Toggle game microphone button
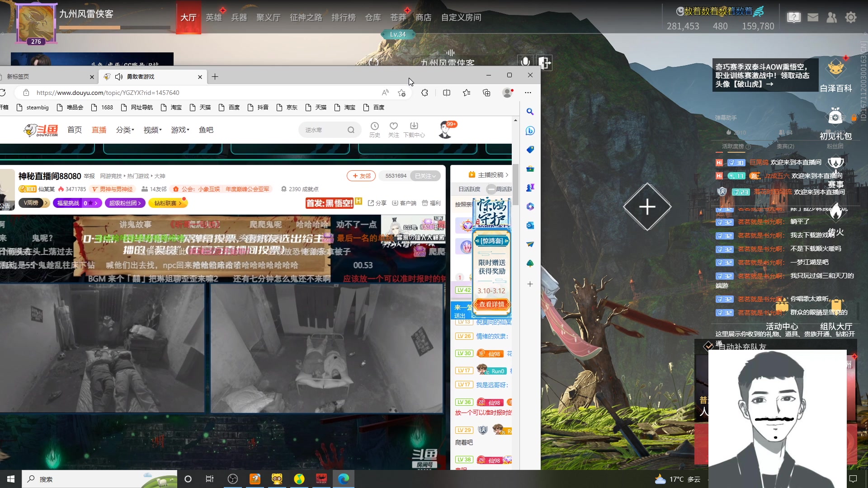The image size is (868, 488). click(x=525, y=62)
